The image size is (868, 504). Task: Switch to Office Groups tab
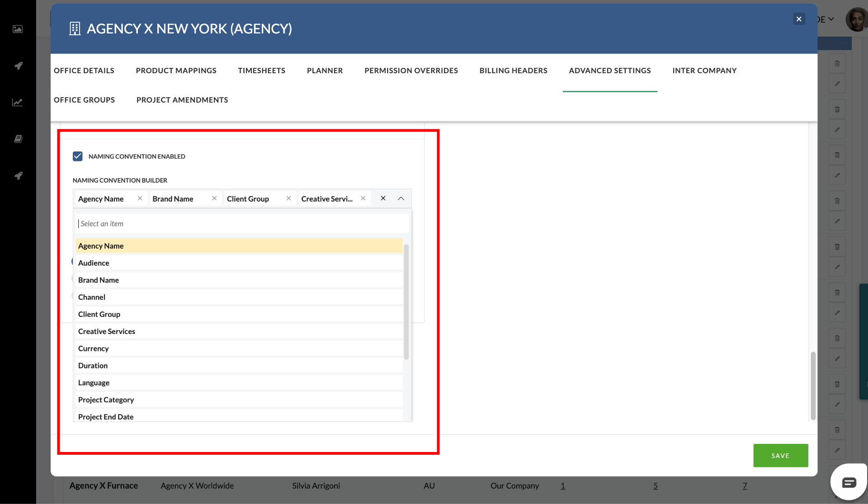[85, 100]
